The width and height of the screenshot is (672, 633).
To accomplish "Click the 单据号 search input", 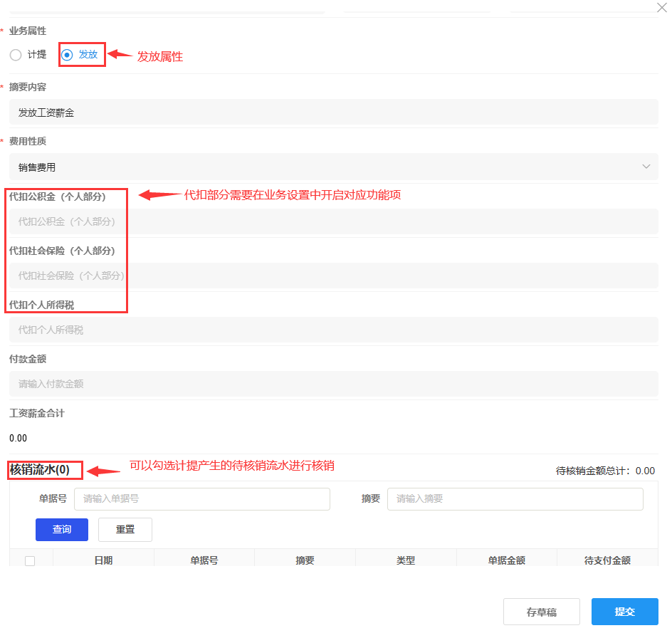I will coord(201,499).
